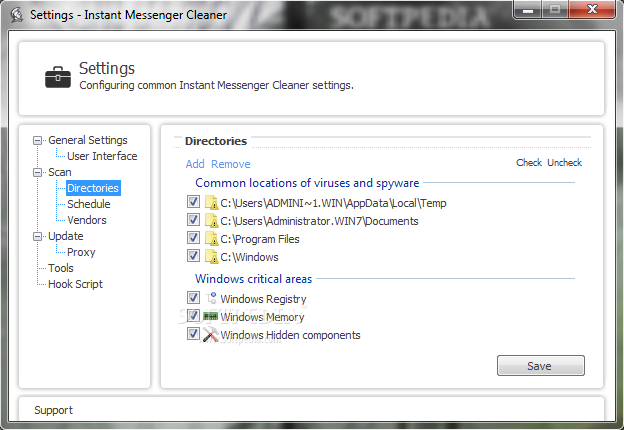Click the Save button
Screen dimensions: 624x430
point(540,366)
